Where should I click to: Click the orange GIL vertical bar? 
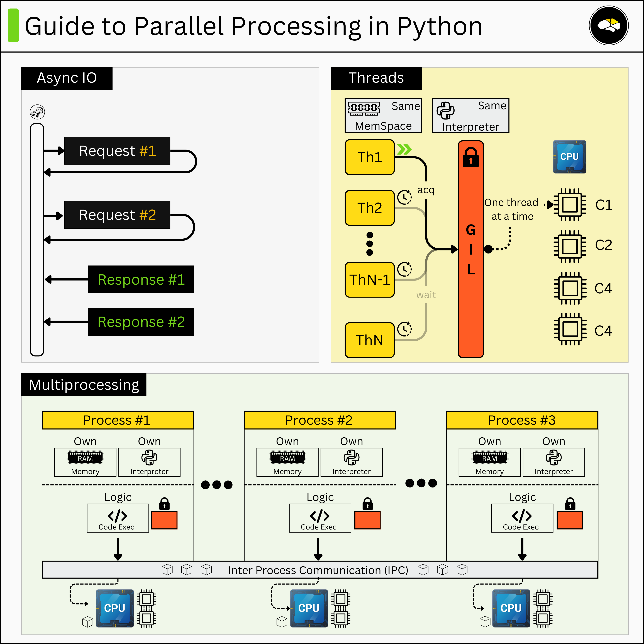471,300
